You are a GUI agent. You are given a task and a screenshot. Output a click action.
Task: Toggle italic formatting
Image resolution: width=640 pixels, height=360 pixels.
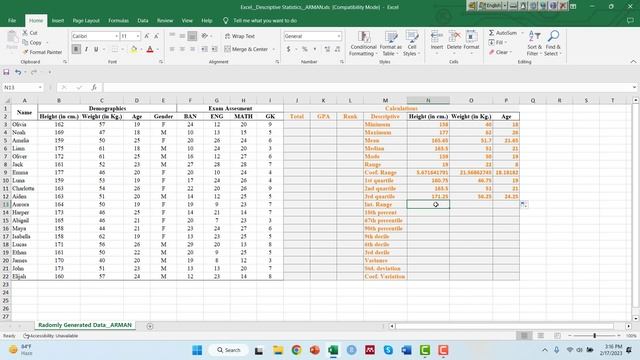(x=86, y=49)
